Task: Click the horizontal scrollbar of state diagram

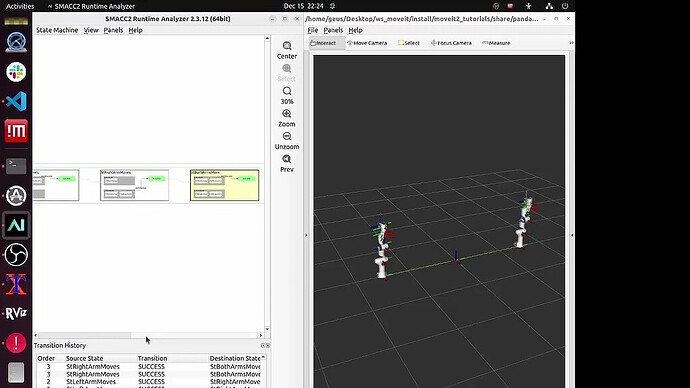Action: [x=149, y=335]
